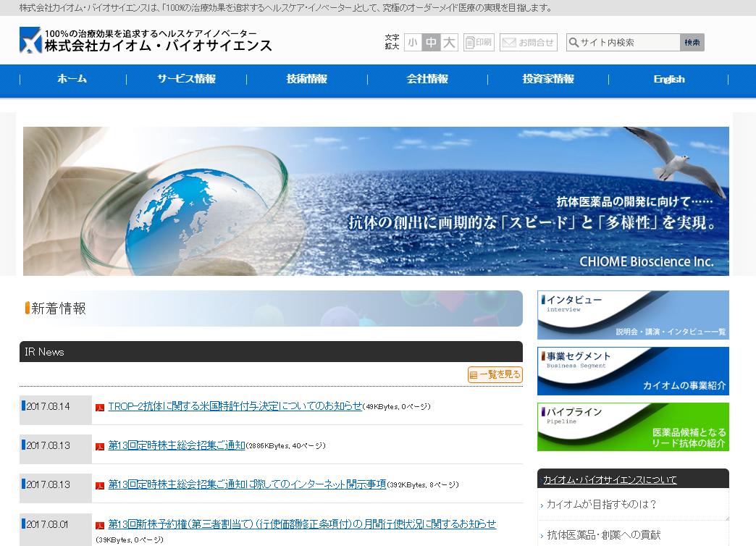Click the IR News section header
This screenshot has height=546, width=756.
tap(271, 352)
